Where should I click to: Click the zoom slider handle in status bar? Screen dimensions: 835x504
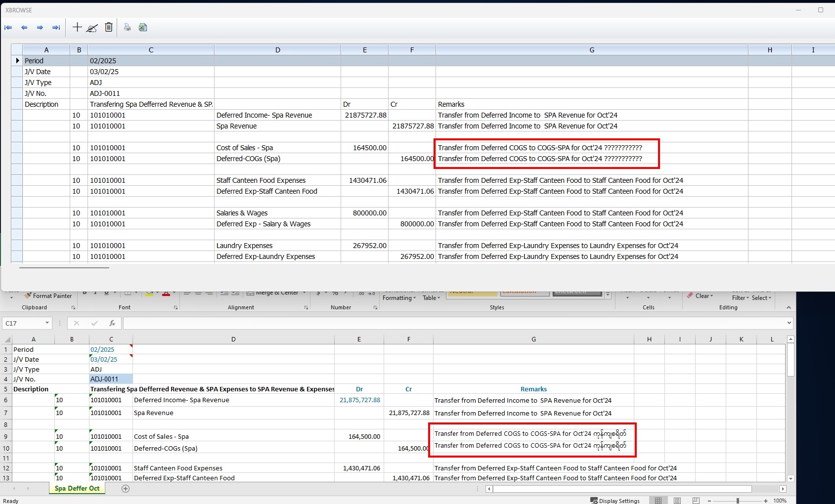[738, 501]
